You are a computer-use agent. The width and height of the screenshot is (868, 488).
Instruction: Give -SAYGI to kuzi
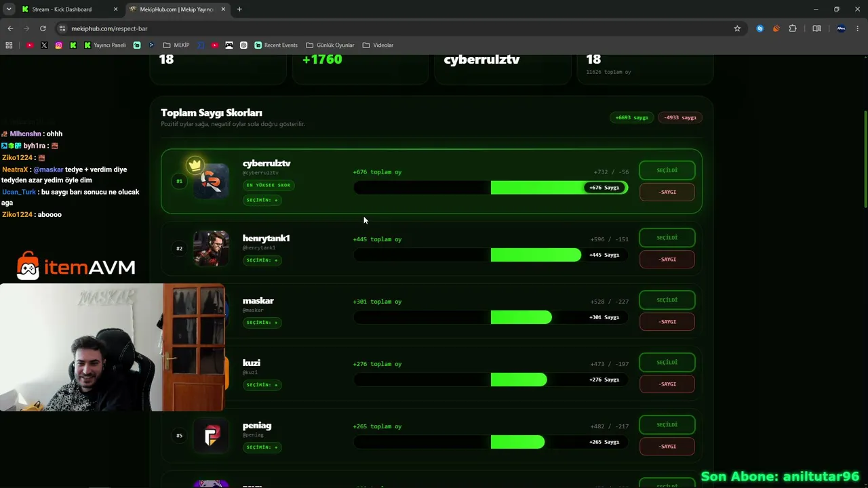[x=667, y=384]
